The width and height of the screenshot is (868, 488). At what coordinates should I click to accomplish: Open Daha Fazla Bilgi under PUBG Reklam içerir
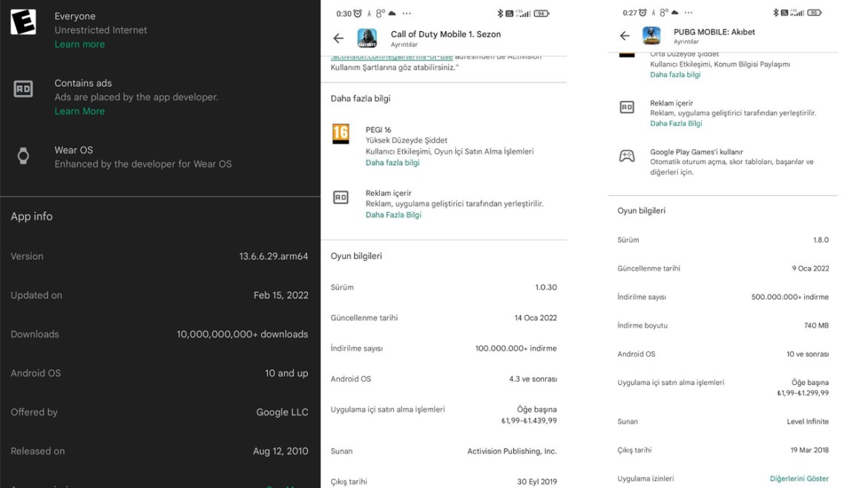coord(676,123)
